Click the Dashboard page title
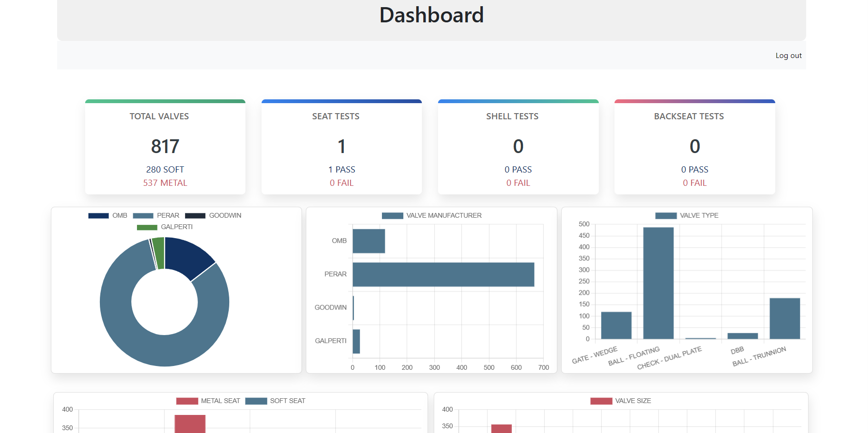 click(431, 15)
